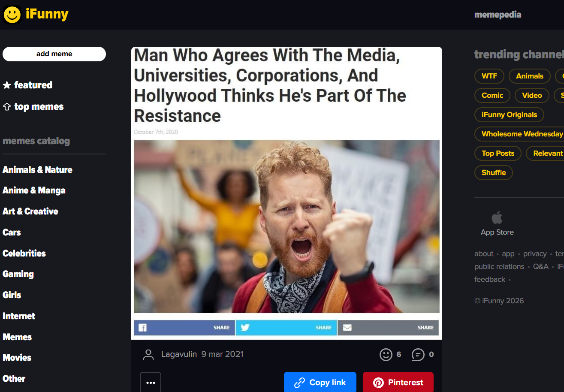Click the top memes arrow icon

coord(7,106)
